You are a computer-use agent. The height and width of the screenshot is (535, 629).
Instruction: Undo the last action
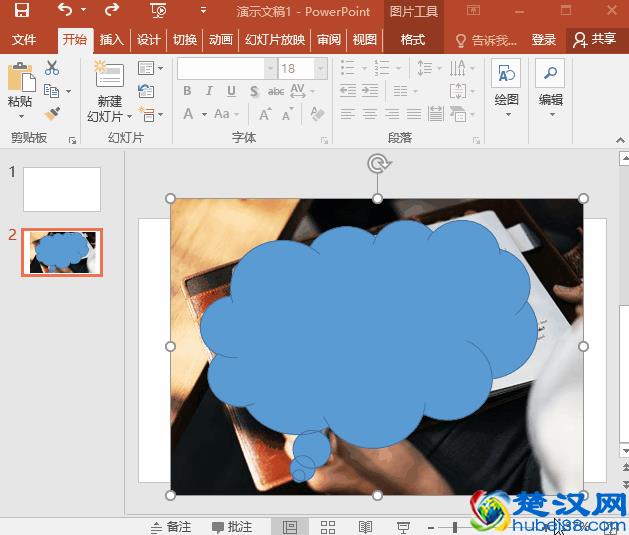click(x=65, y=9)
